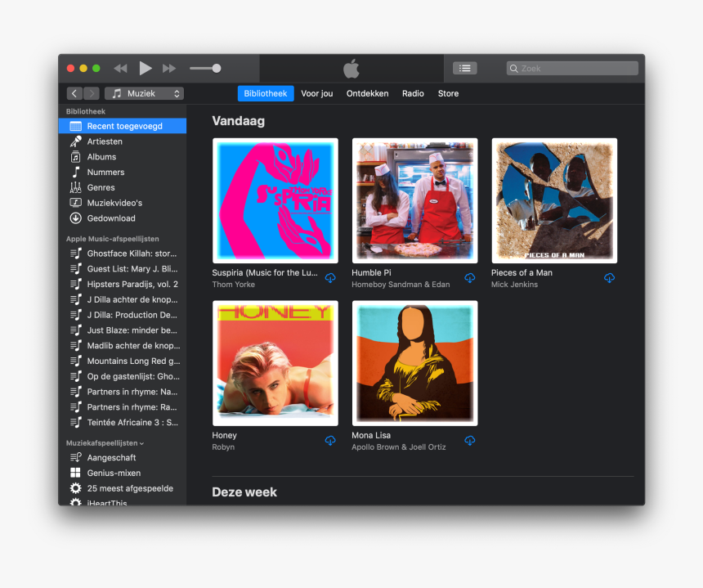
Task: Open the Radio tab
Action: click(413, 93)
